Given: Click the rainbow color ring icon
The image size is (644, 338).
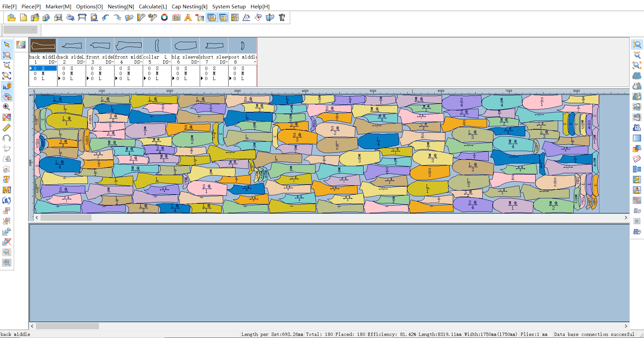Looking at the screenshot, I should pos(164,18).
